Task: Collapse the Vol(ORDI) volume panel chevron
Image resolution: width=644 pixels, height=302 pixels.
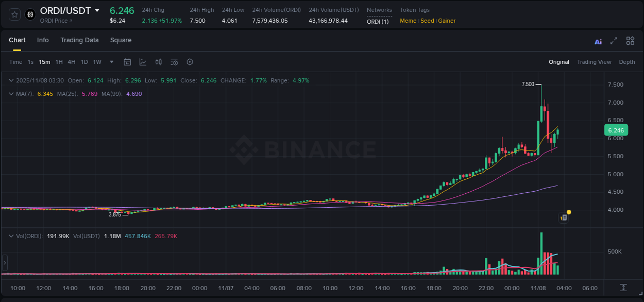Action: [11, 236]
